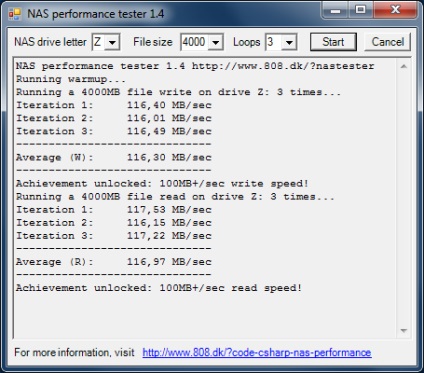Click the window title bar text
The width and height of the screenshot is (424, 373).
[96, 14]
